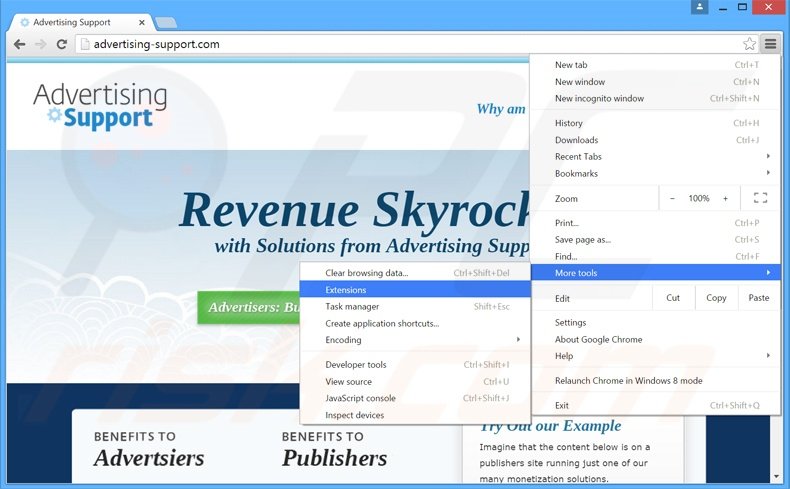Choose Print... from the menu
Image resolution: width=790 pixels, height=489 pixels.
pos(656,223)
